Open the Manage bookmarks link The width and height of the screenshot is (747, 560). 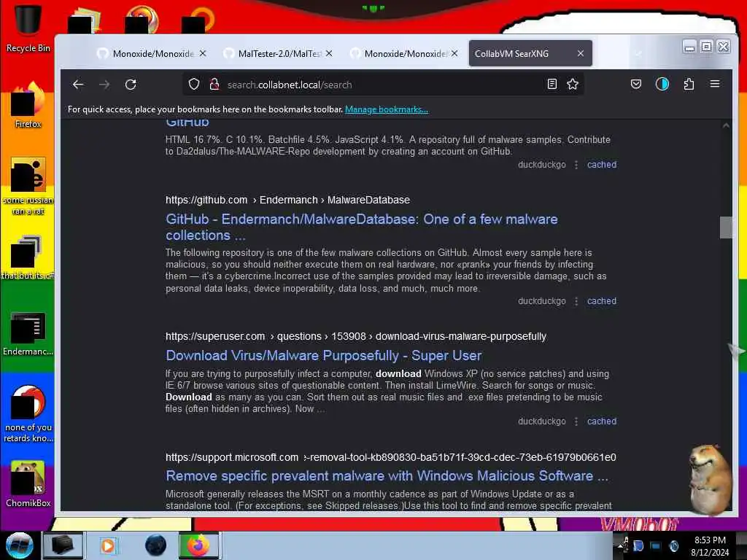click(x=387, y=109)
